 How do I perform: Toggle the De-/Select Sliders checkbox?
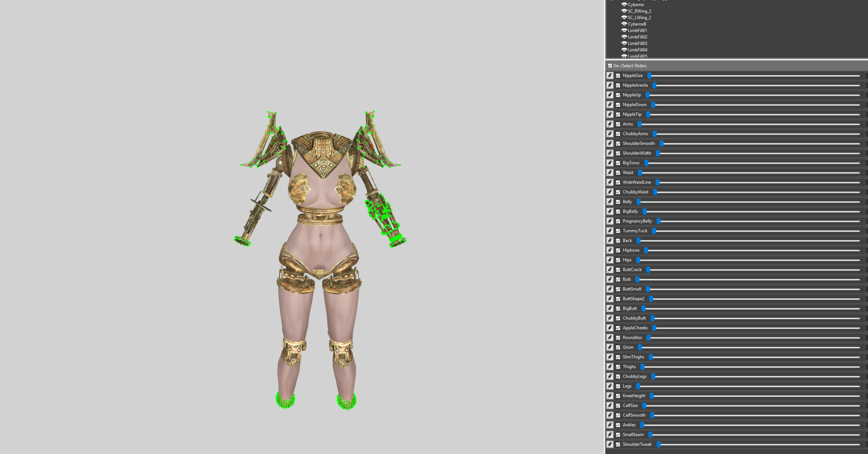click(610, 66)
